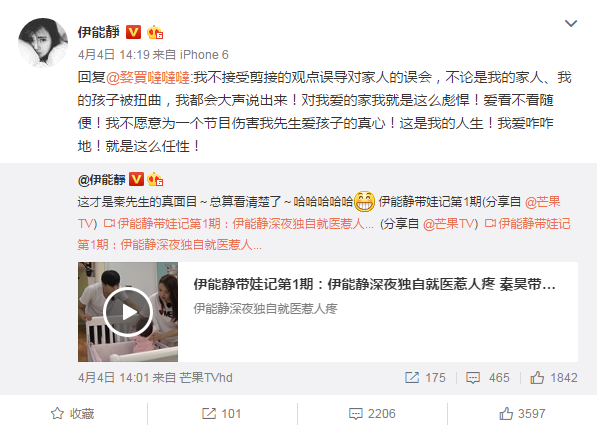
Task: Open the 伊能静 author name link
Action: (99, 32)
